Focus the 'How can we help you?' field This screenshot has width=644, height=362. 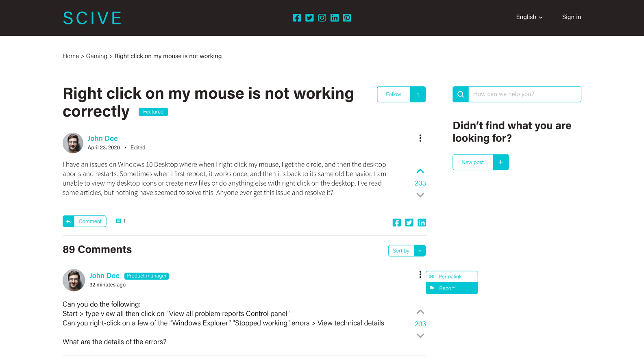click(x=524, y=94)
